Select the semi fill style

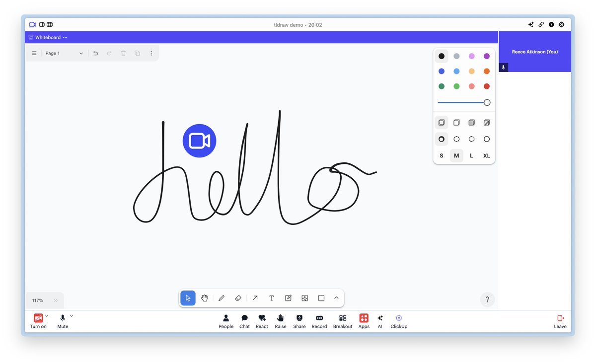[x=456, y=122]
